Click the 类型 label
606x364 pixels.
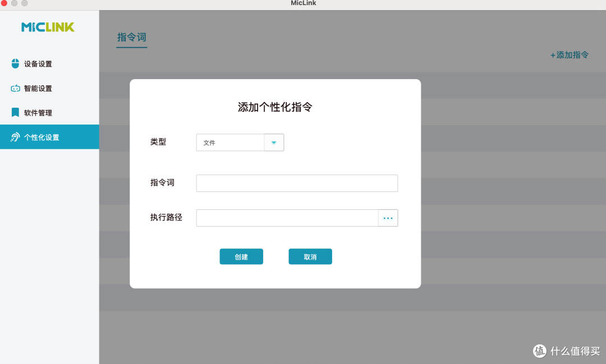click(x=158, y=142)
